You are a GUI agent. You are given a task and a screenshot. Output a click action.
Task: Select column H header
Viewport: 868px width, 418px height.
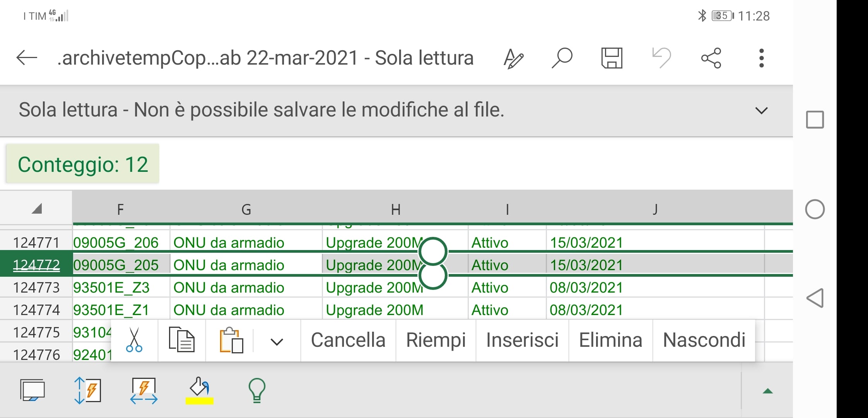coord(395,209)
